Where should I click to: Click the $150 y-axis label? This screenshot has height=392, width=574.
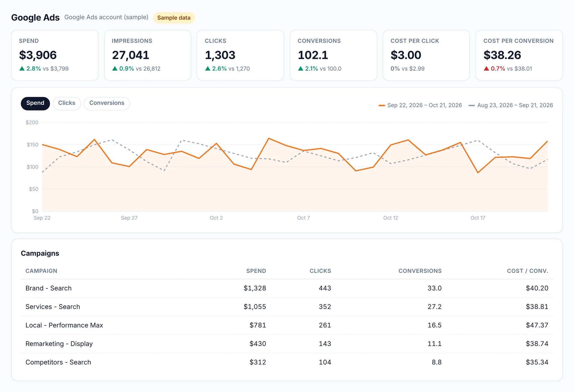pos(32,145)
